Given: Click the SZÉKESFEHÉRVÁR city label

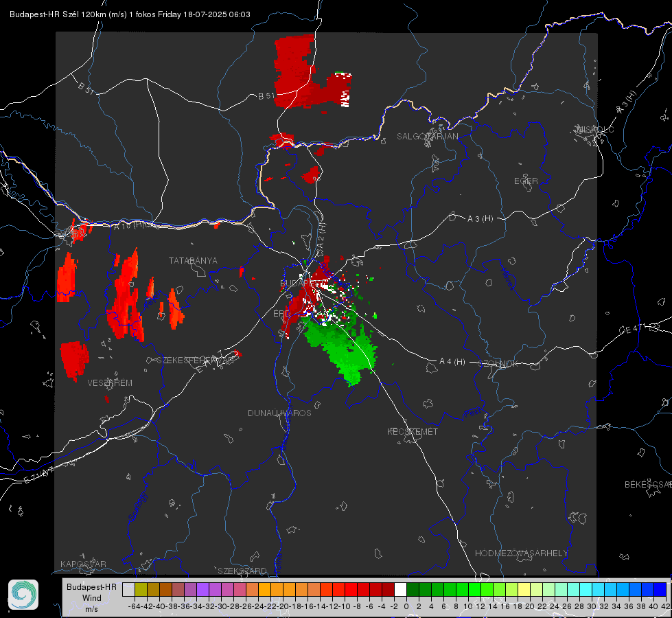Looking at the screenshot, I should pos(196,360).
